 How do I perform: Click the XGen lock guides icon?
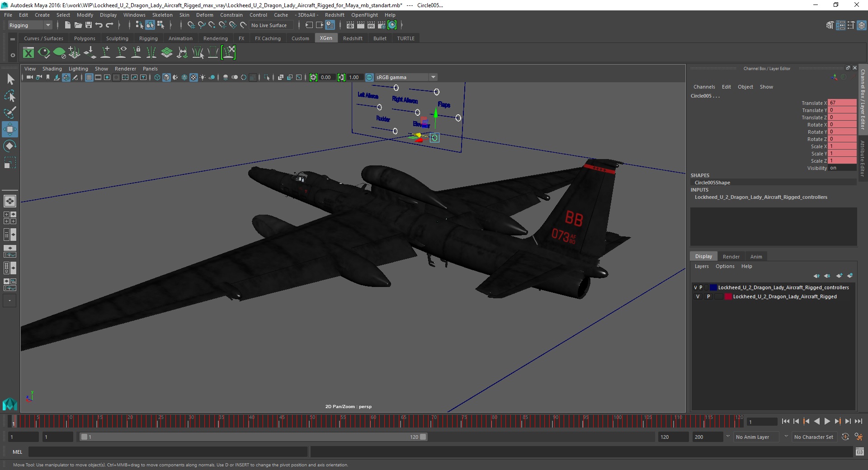136,53
